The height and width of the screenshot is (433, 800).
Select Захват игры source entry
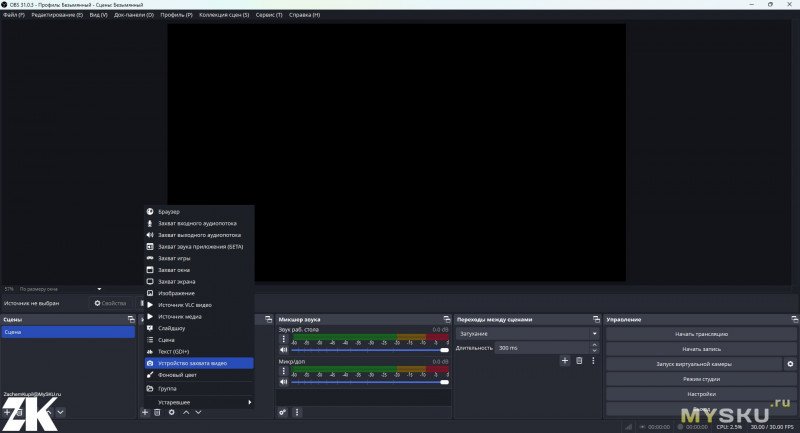[x=199, y=259]
